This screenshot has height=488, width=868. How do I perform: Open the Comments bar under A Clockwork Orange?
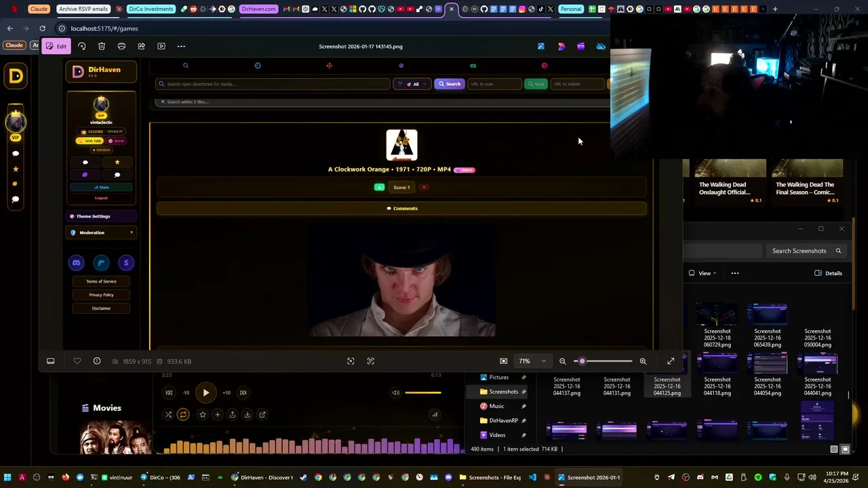(401, 209)
